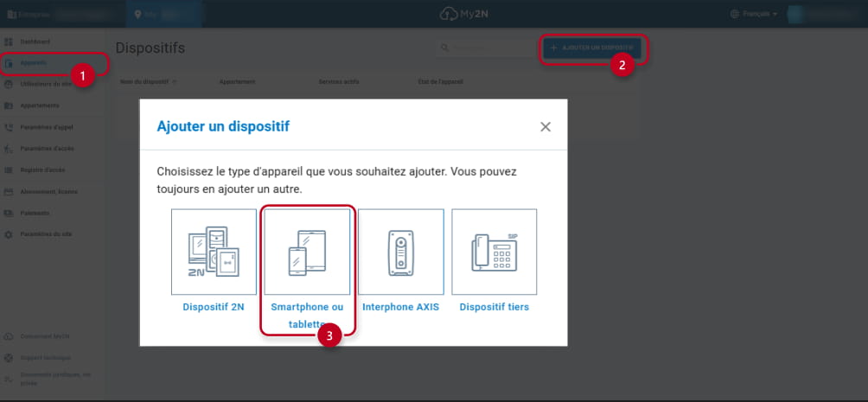
Task: Click the Appartement column header
Action: [237, 81]
